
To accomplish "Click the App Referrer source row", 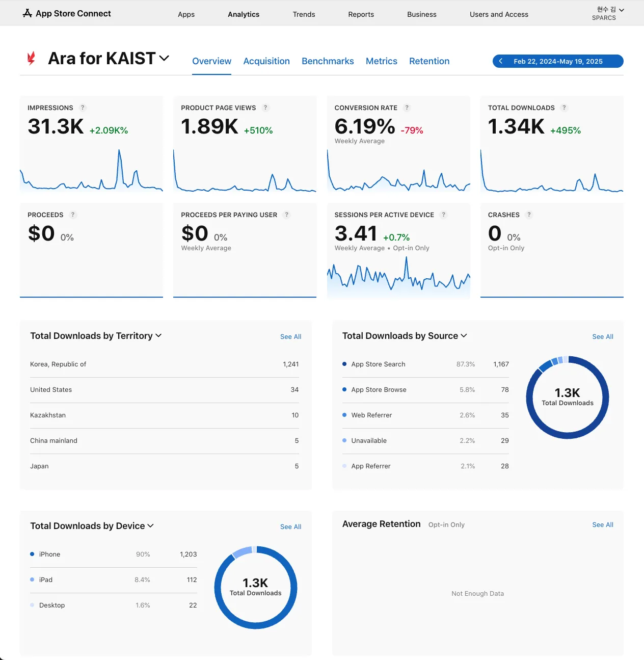I will point(425,466).
